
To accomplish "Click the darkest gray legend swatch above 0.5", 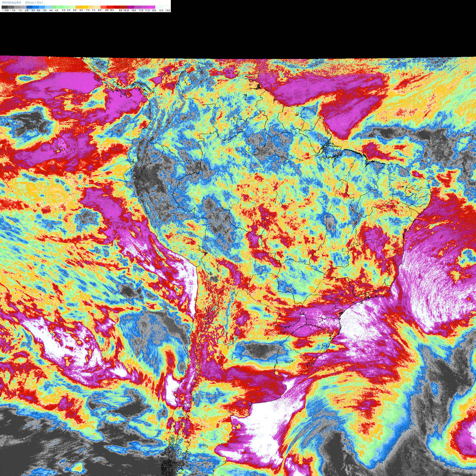I will pyautogui.click(x=4, y=7).
